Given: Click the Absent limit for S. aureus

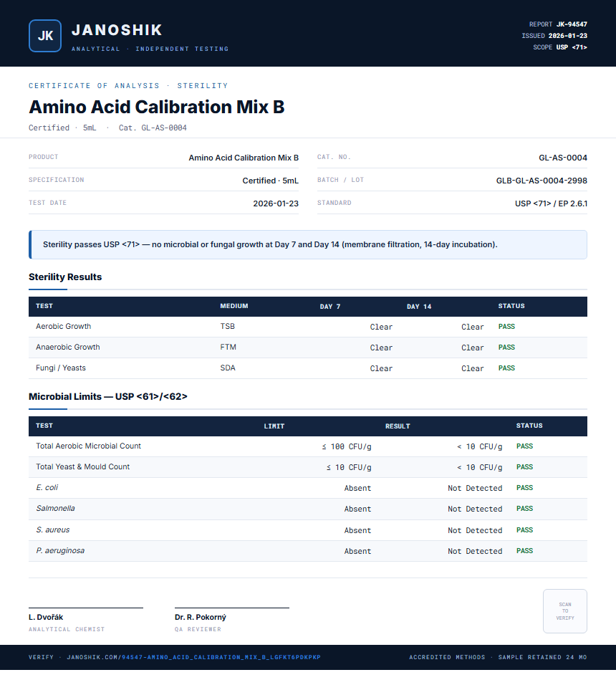Looking at the screenshot, I should (x=357, y=530).
